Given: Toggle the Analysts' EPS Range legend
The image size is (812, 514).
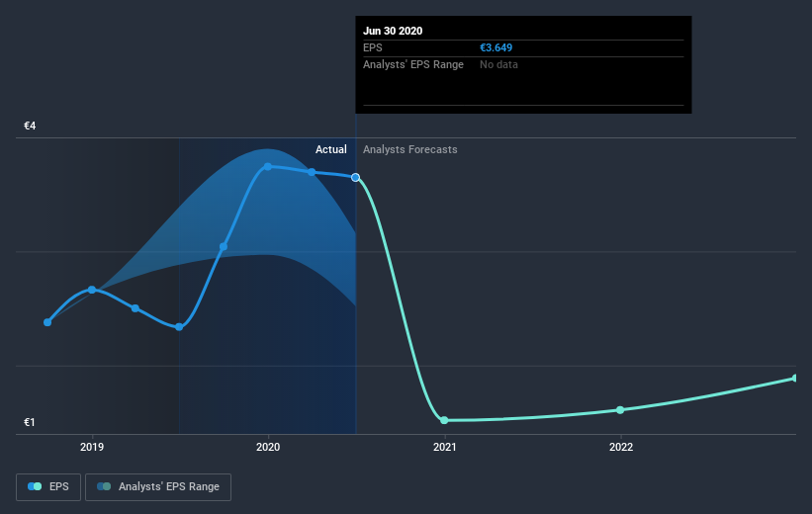Looking at the screenshot, I should click(x=158, y=486).
